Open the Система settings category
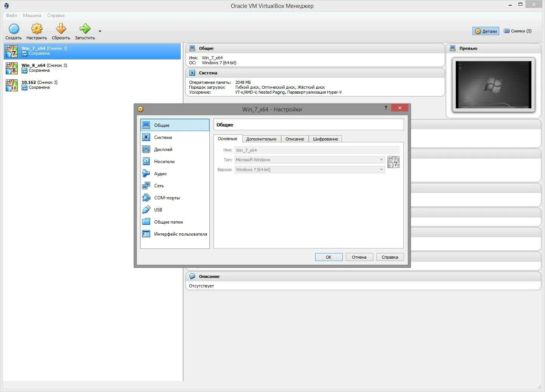Image resolution: width=545 pixels, height=392 pixels. point(175,137)
